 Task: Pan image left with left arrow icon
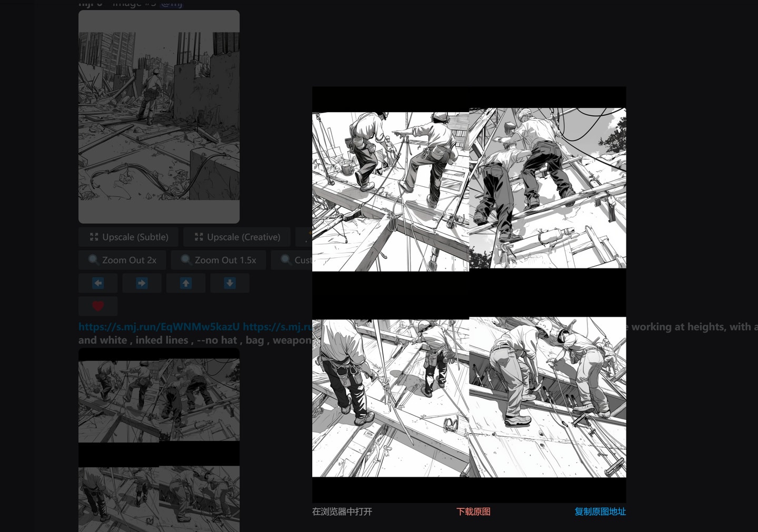tap(98, 283)
